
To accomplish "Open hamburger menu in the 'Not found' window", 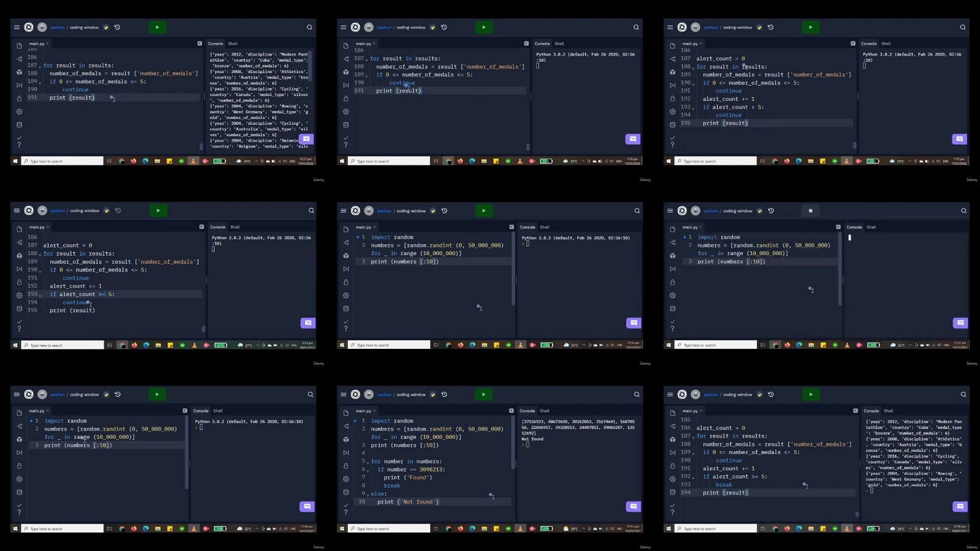I will pos(343,394).
